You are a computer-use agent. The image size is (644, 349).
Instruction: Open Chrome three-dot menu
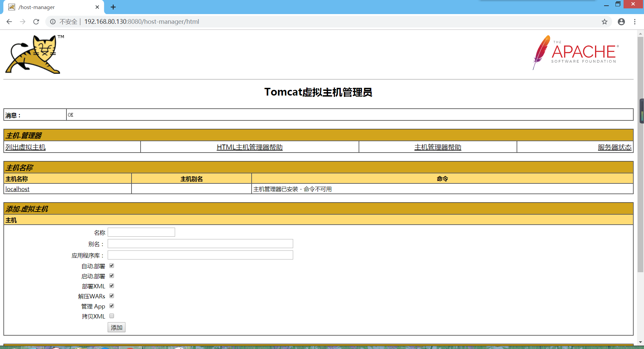pos(635,22)
